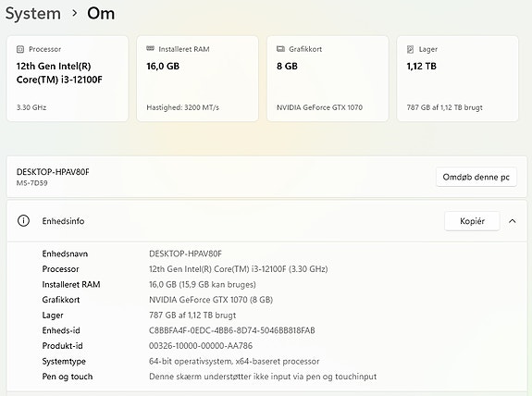Click the DESKTOP-HPAV80F device name heading
Screen dimensions: 532x396
coord(53,172)
